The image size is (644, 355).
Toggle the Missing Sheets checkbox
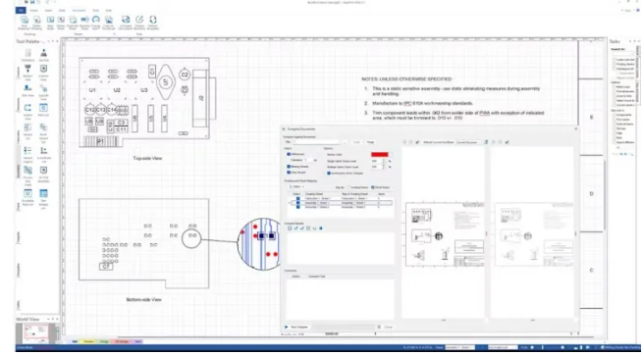tap(289, 167)
